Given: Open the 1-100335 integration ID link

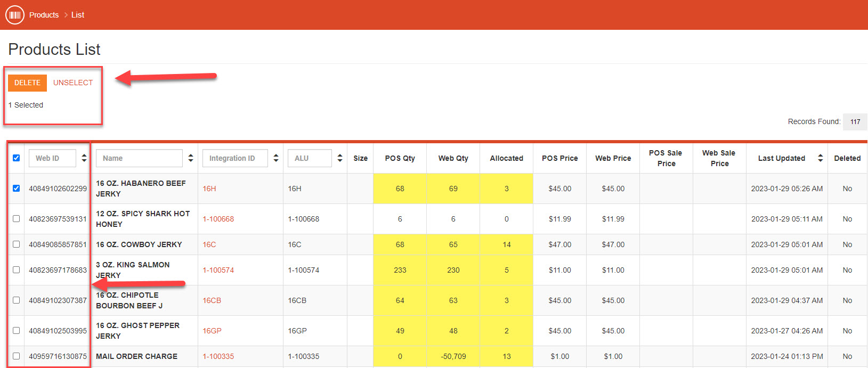Looking at the screenshot, I should 218,356.
